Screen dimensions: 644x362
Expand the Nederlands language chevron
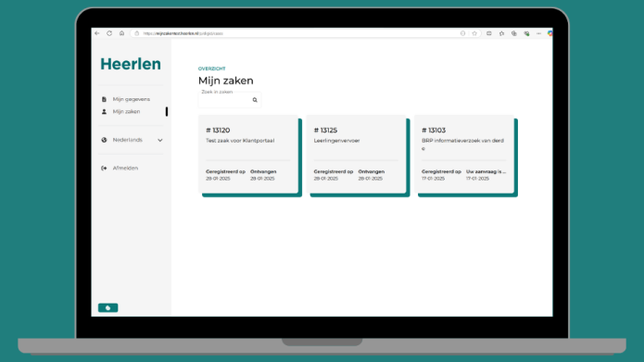[159, 140]
